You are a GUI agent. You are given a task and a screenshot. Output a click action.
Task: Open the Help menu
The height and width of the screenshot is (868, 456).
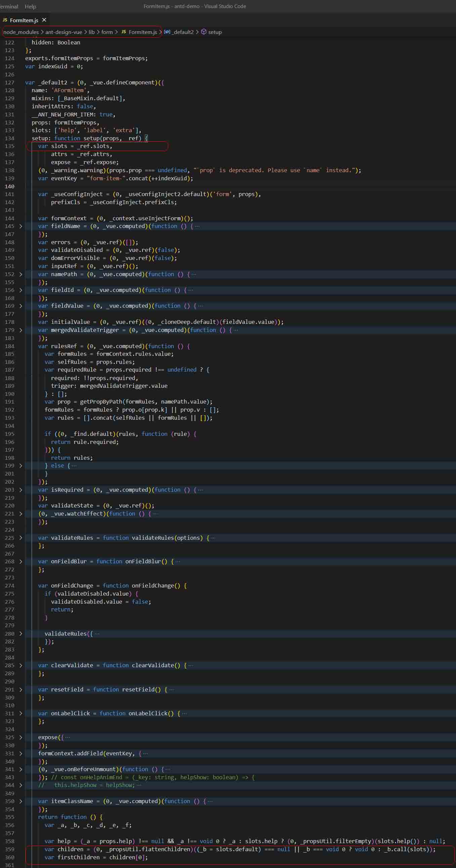point(30,6)
